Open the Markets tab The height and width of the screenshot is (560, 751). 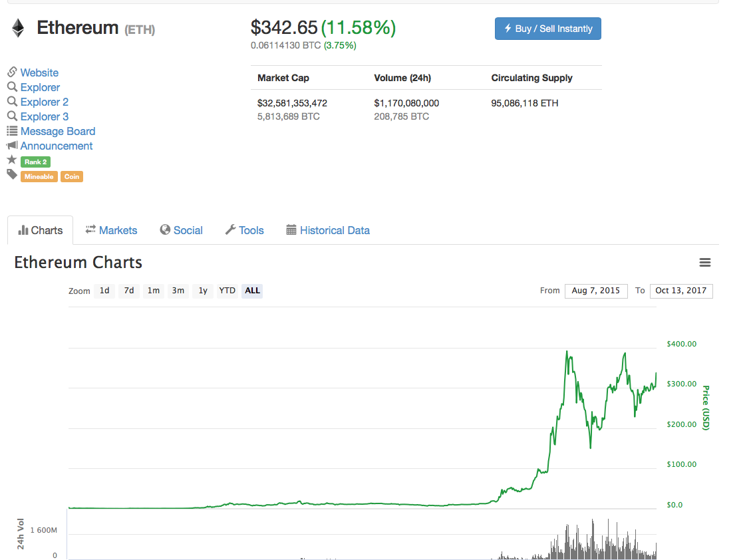[111, 230]
